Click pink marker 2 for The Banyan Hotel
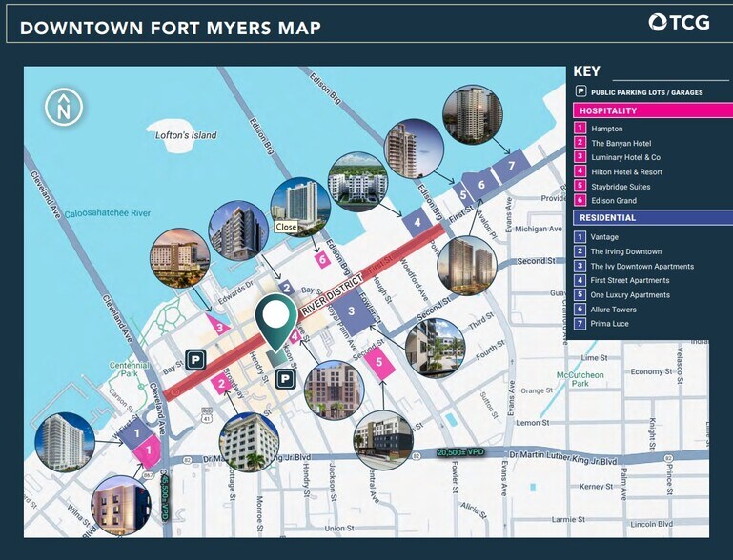 pos(221,384)
